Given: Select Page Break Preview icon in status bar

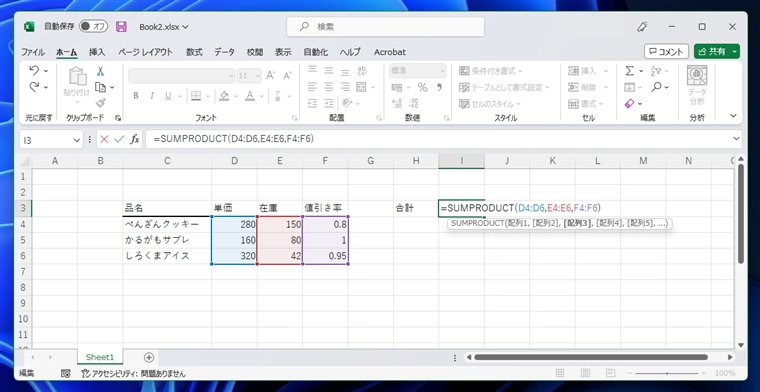Looking at the screenshot, I should 611,373.
